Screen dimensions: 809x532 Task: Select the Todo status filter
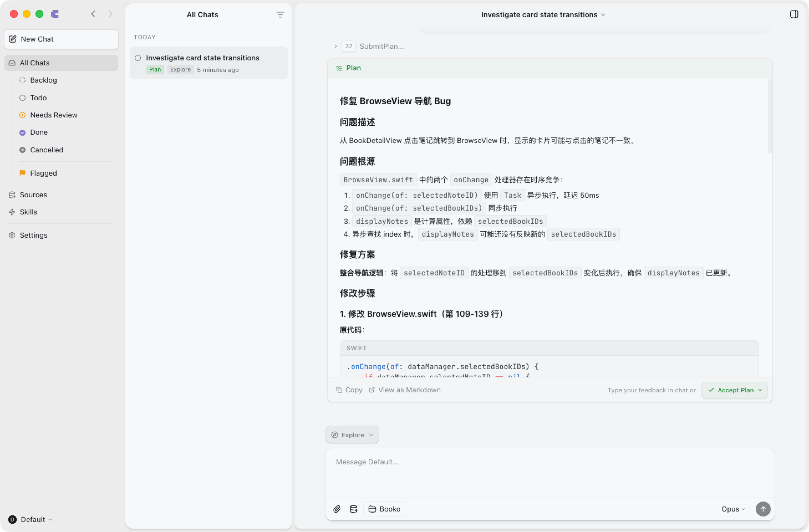(38, 98)
